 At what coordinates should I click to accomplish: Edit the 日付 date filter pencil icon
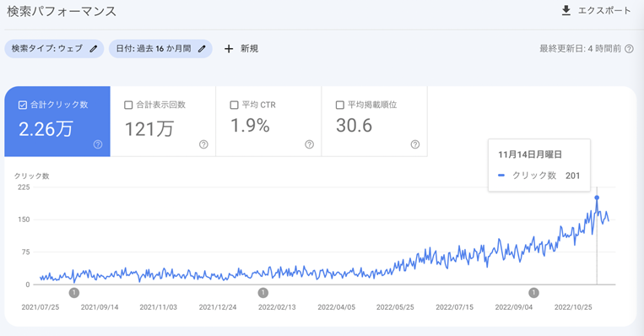[x=202, y=49]
